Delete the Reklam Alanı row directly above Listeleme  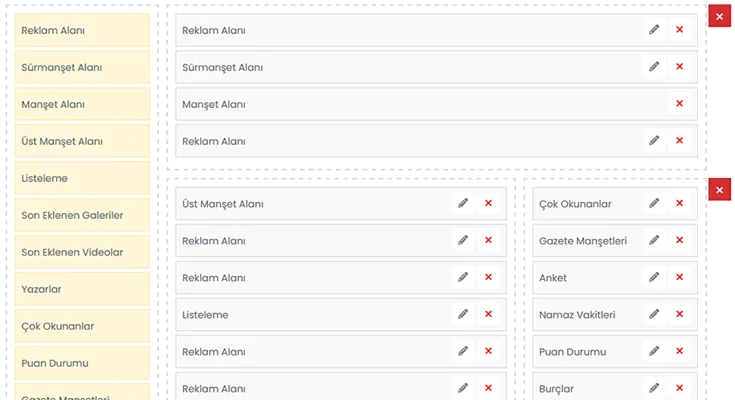point(488,277)
